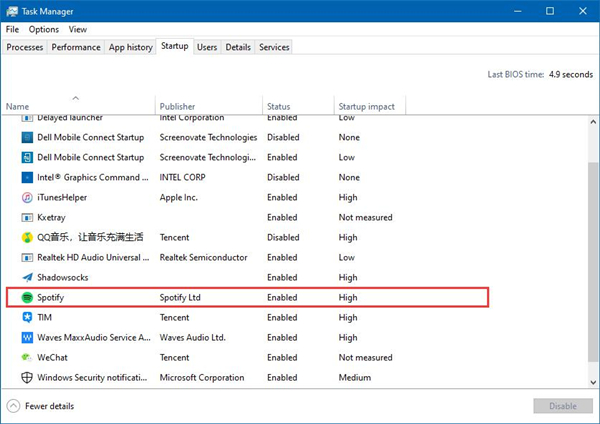Switch to the Services tab
The image size is (600, 424).
pyautogui.click(x=274, y=47)
